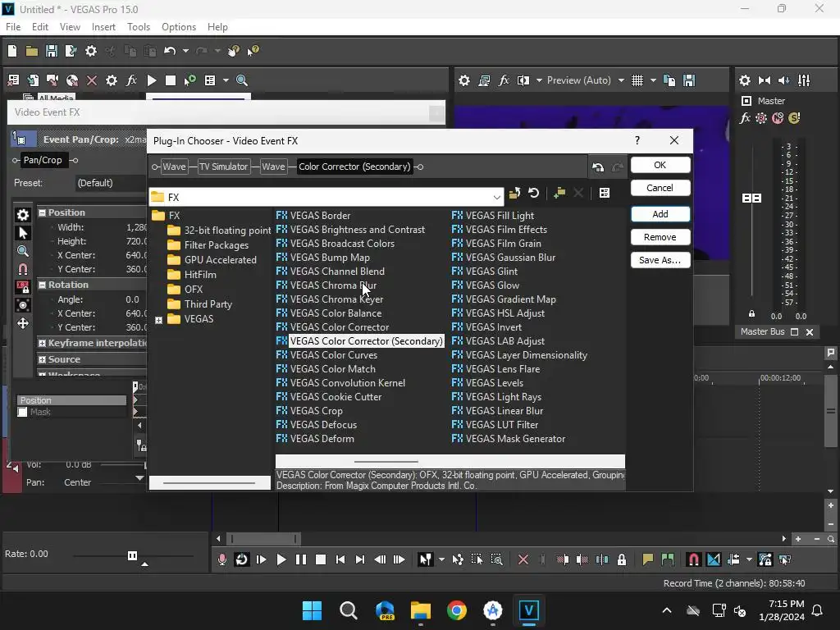The image size is (840, 630).
Task: Toggle auto ripple in the bottom toolbar
Action: click(733, 559)
